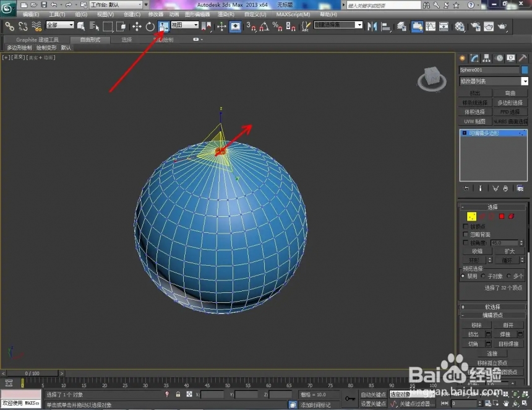Toggle the Angle Snap icon

[264, 27]
